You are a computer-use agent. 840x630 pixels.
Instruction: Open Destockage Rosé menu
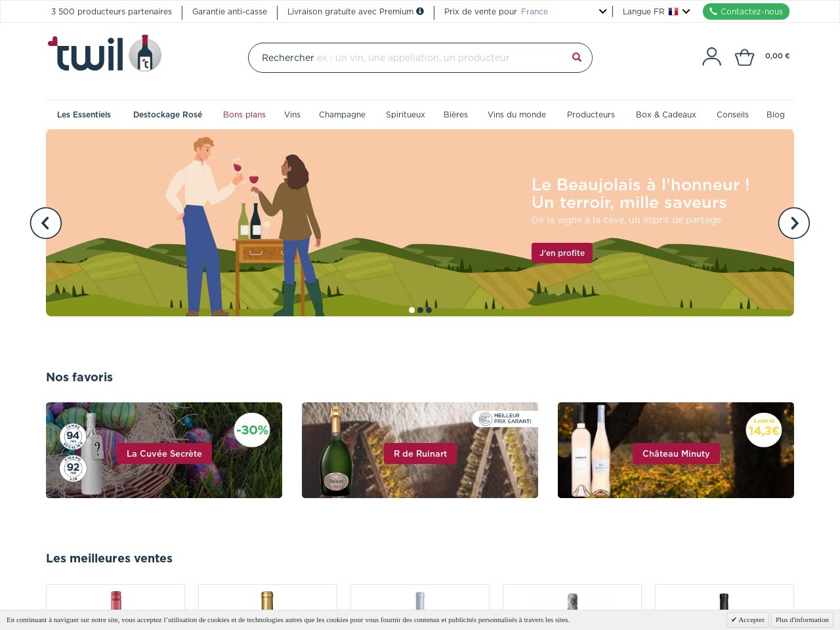tap(167, 115)
